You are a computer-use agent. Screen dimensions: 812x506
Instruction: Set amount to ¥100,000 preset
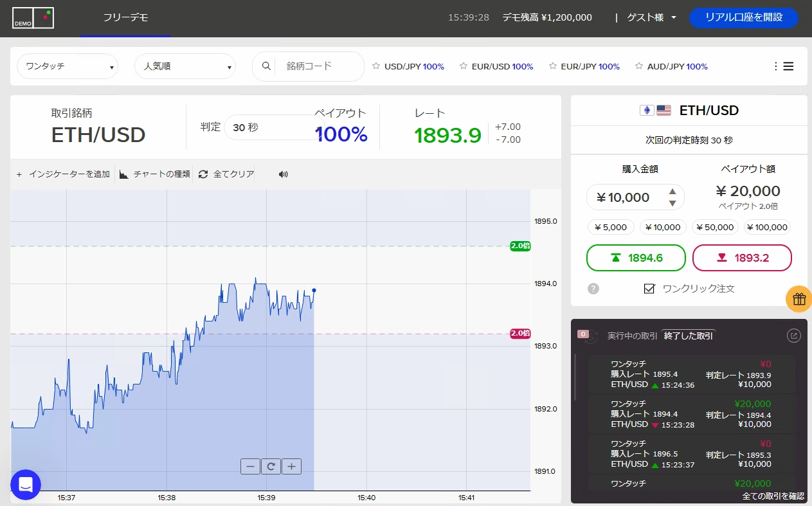tap(768, 227)
